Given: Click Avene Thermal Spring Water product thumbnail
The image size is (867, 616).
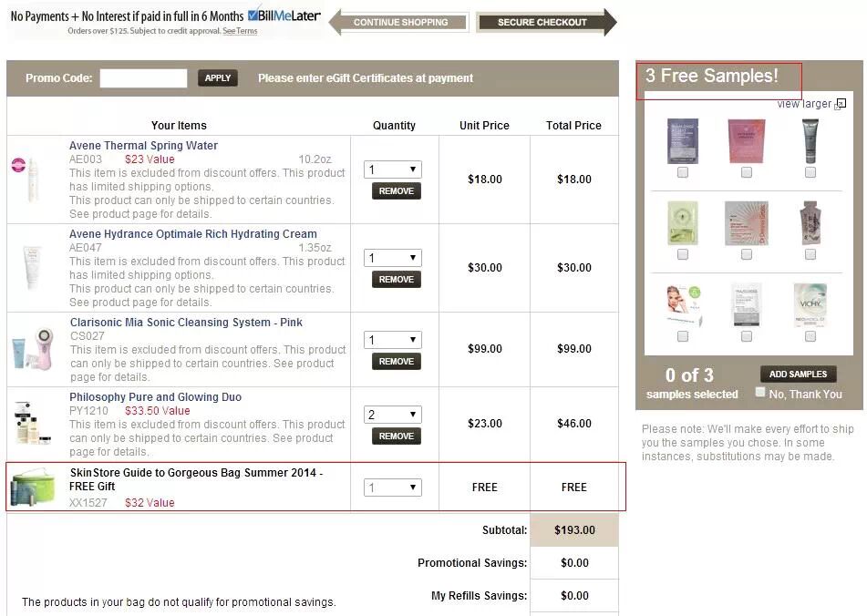Looking at the screenshot, I should click(x=26, y=179).
